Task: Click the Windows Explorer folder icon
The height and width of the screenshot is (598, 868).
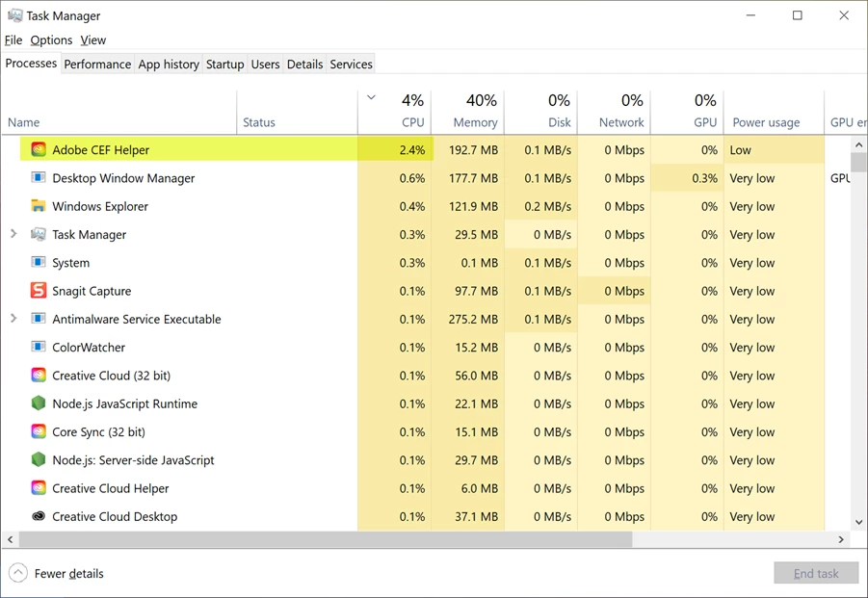Action: 39,206
